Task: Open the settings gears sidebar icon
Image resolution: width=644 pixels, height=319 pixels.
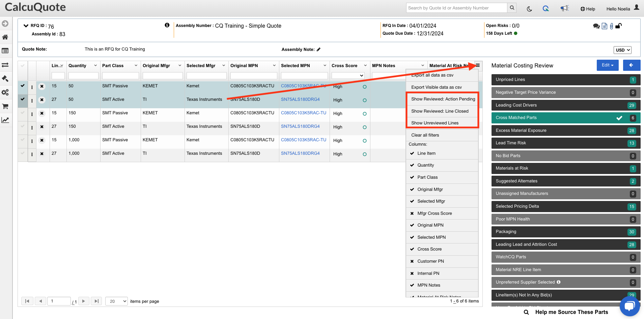Action: pyautogui.click(x=5, y=92)
